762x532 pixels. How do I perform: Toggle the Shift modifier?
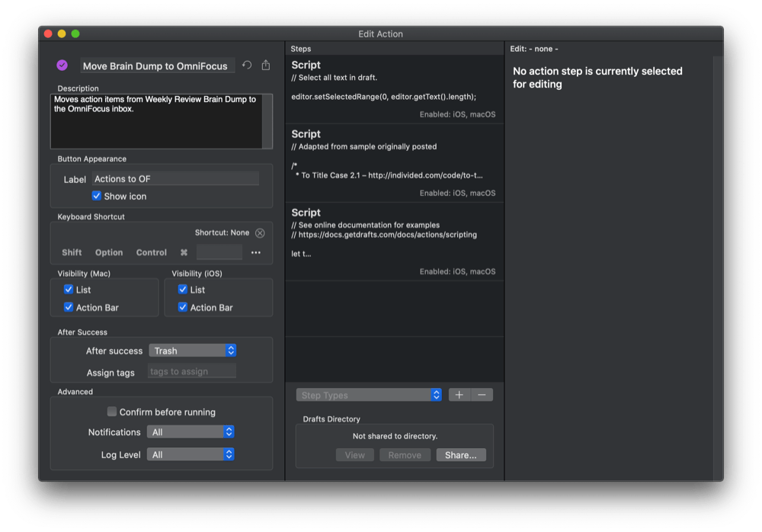(x=72, y=252)
